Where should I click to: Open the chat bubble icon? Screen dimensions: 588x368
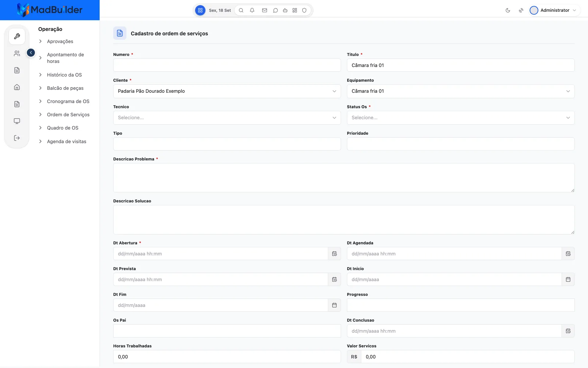click(x=275, y=10)
